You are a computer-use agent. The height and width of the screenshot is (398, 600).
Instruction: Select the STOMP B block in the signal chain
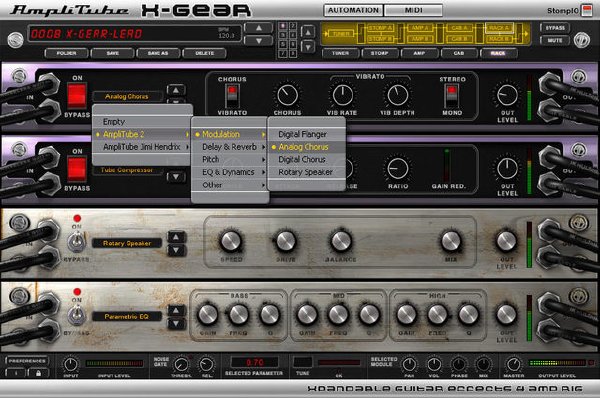click(x=380, y=39)
